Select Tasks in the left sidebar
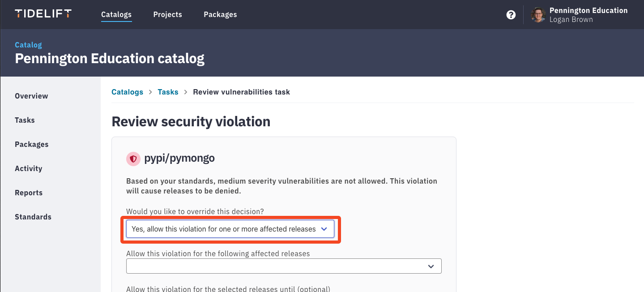This screenshot has height=292, width=644. click(x=25, y=120)
